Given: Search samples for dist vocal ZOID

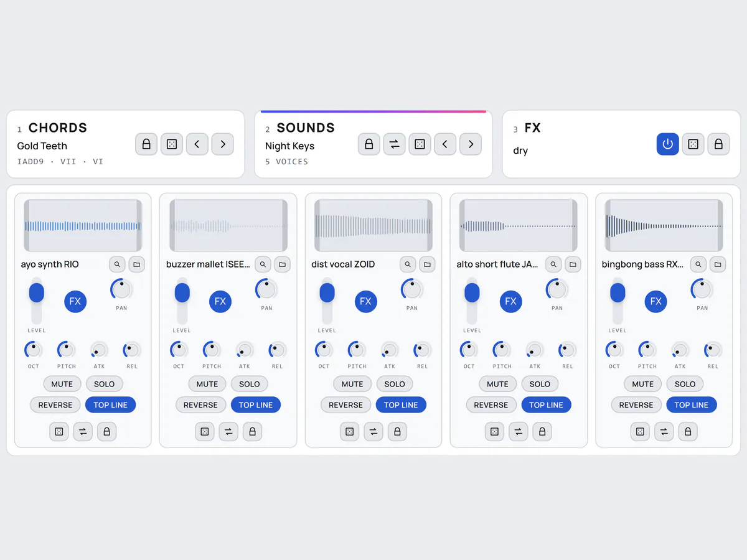Looking at the screenshot, I should point(408,264).
